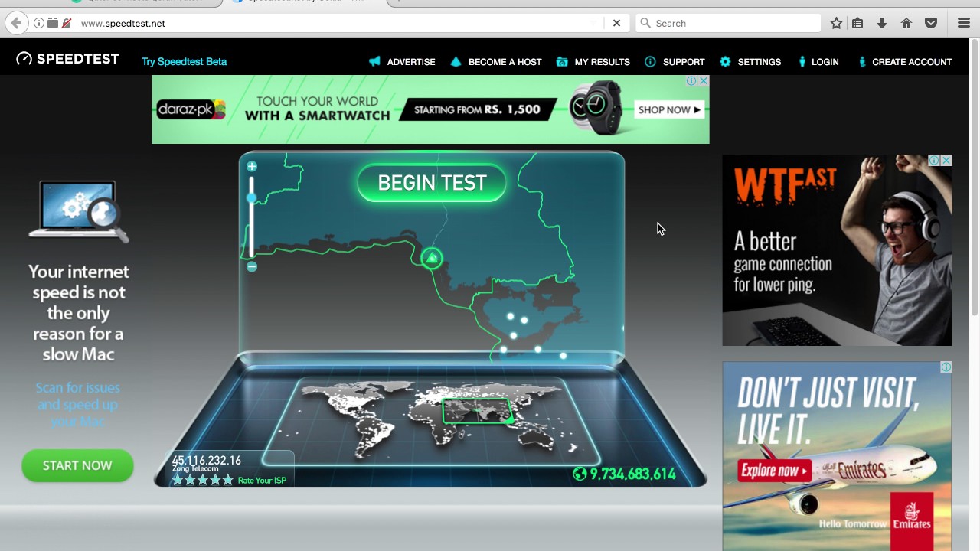Open the downloads arrow icon
Image resolution: width=980 pixels, height=551 pixels.
tap(882, 23)
